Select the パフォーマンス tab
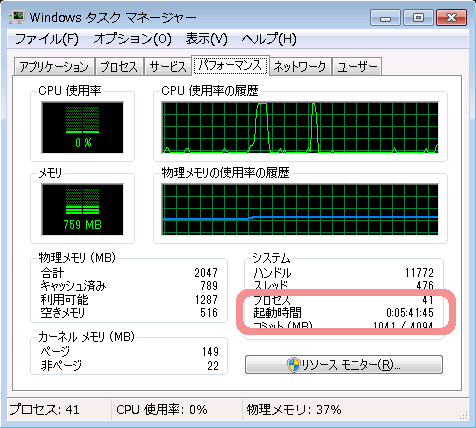Viewport: 476px width, 428px height. click(230, 65)
